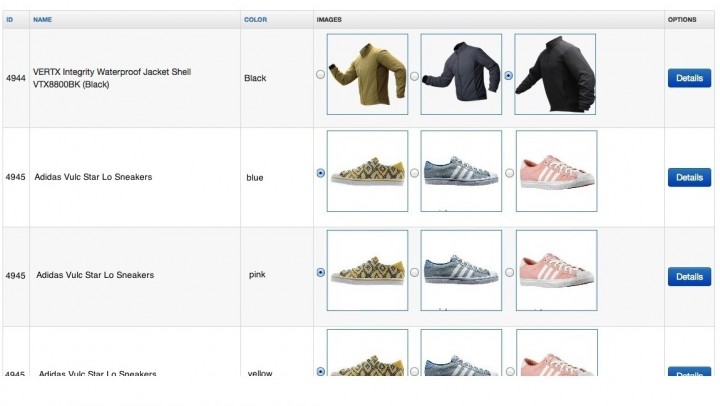The height and width of the screenshot is (406, 720).
Task: Open pink sneaker thumbnail in blue row
Action: pos(557,171)
